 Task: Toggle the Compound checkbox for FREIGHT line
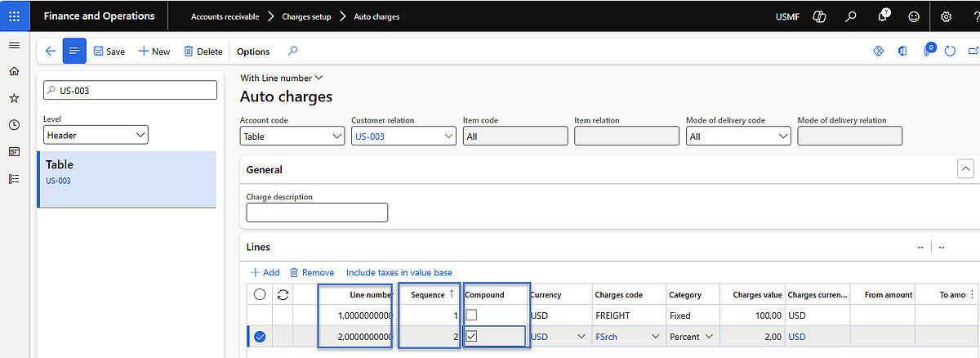472,315
